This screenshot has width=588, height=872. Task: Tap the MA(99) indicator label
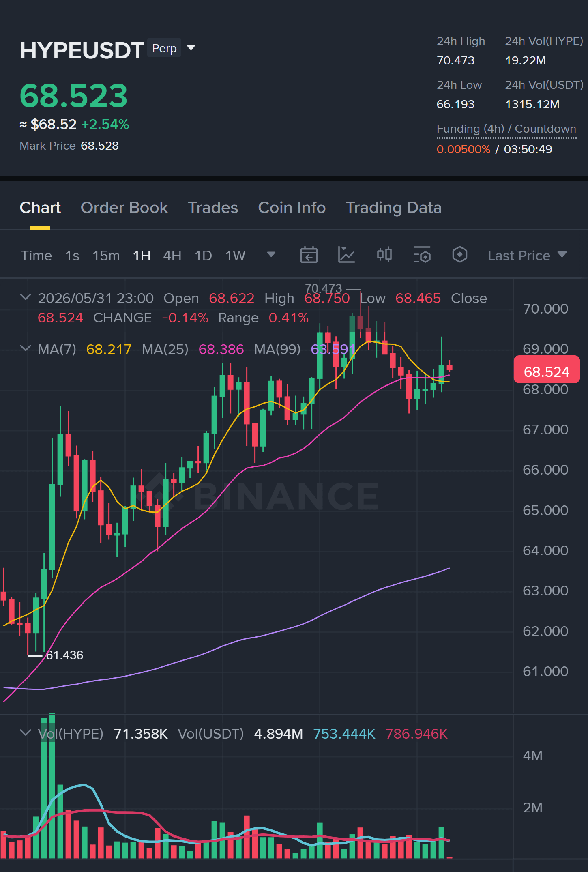click(277, 349)
